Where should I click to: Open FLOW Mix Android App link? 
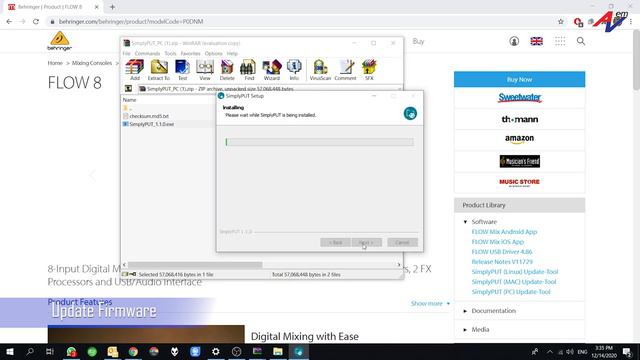(x=504, y=231)
